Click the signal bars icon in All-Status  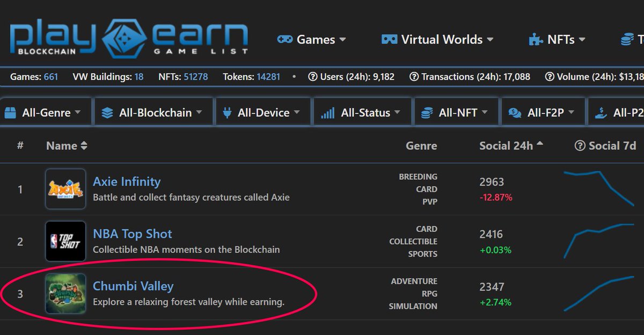[x=327, y=113]
